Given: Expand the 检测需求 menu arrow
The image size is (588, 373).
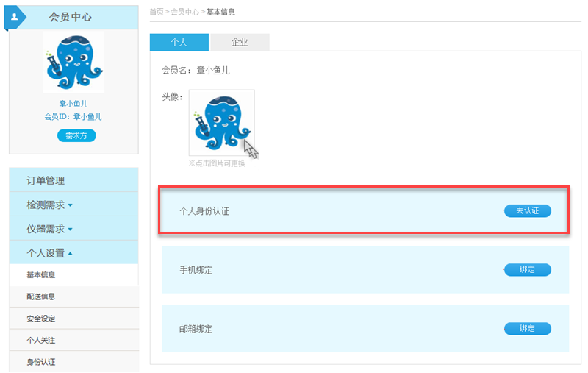Looking at the screenshot, I should [x=71, y=205].
